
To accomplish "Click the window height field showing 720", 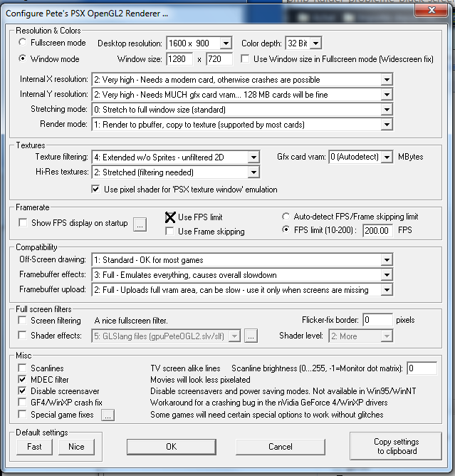I will [x=219, y=58].
